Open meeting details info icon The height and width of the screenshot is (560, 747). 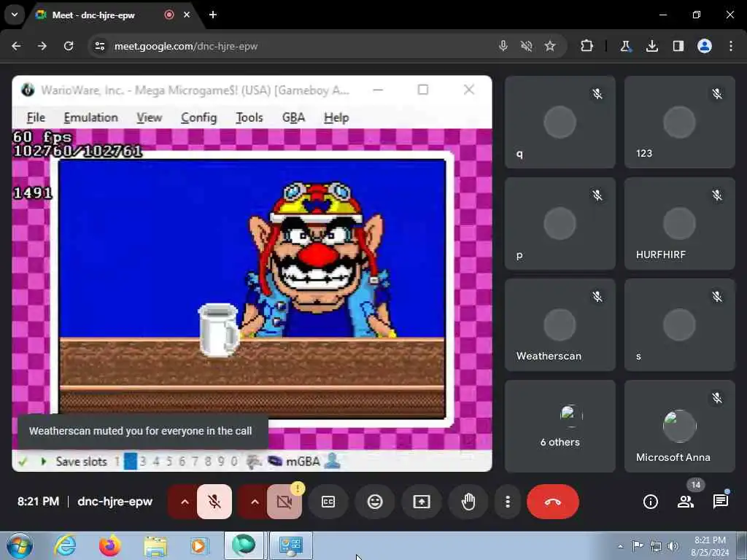point(650,502)
